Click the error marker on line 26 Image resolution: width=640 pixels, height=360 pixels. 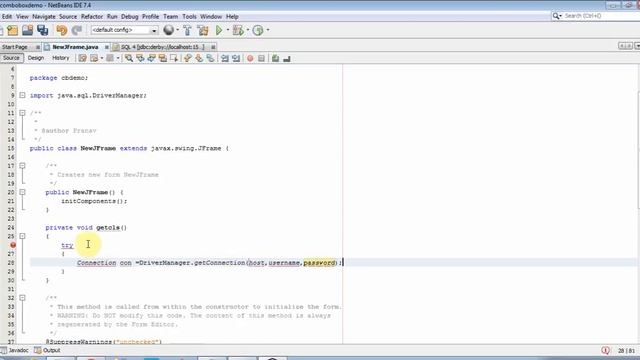pos(13,245)
